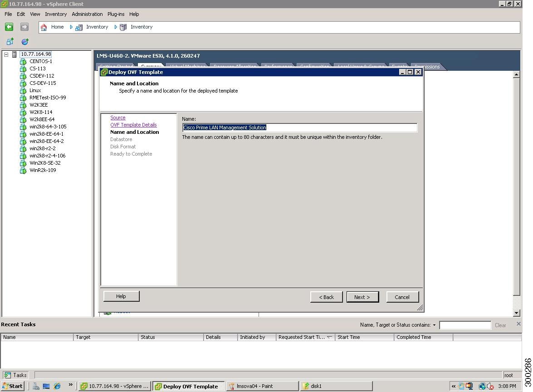Click the second Inventory breadcrumb icon
Viewport: 533px width, 392px height.
click(x=123, y=27)
